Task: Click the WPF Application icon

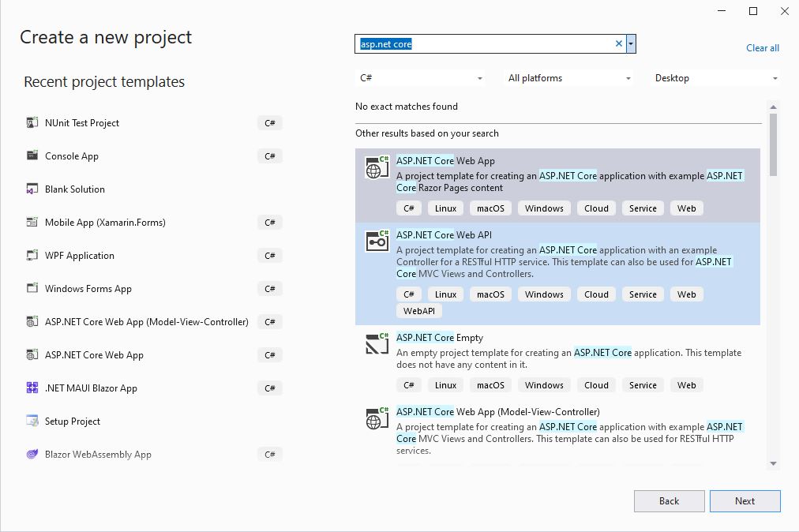Action: [32, 255]
